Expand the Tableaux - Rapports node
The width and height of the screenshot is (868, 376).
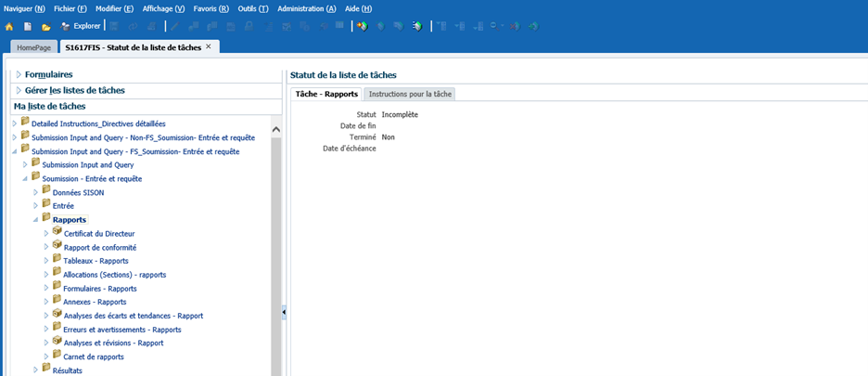46,261
